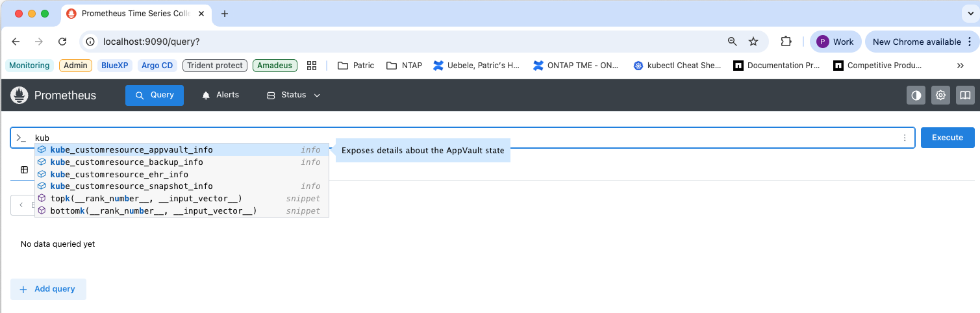
Task: Open the documentation book icon
Action: point(965,95)
